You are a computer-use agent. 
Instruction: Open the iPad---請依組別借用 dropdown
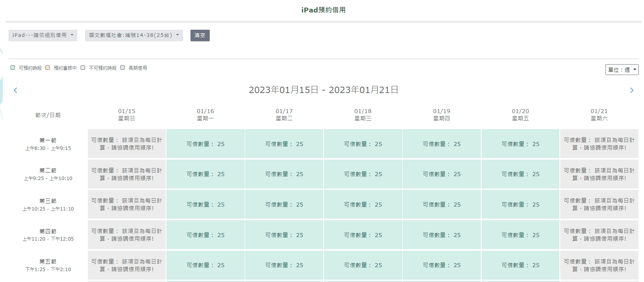click(43, 35)
